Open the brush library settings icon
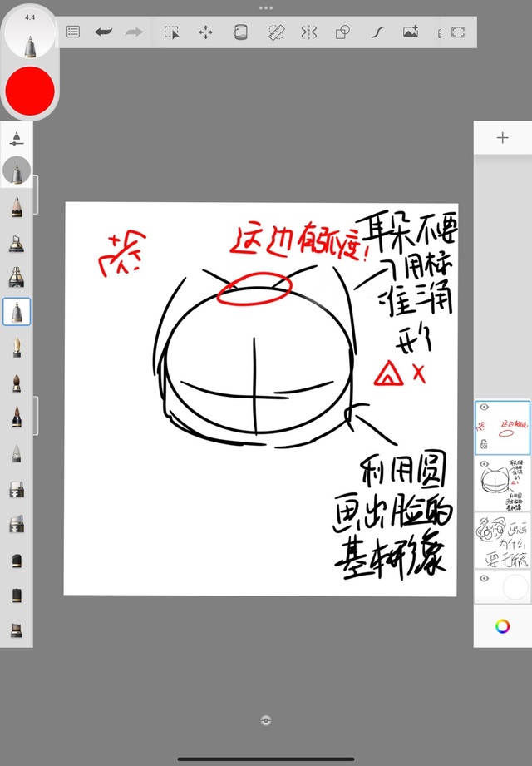The image size is (532, 766). pyautogui.click(x=17, y=139)
